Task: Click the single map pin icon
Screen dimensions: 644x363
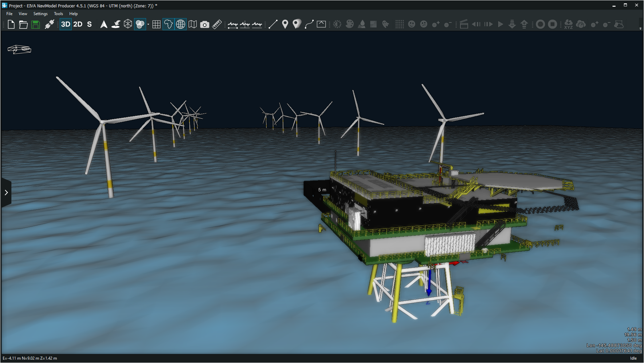Action: tap(285, 24)
